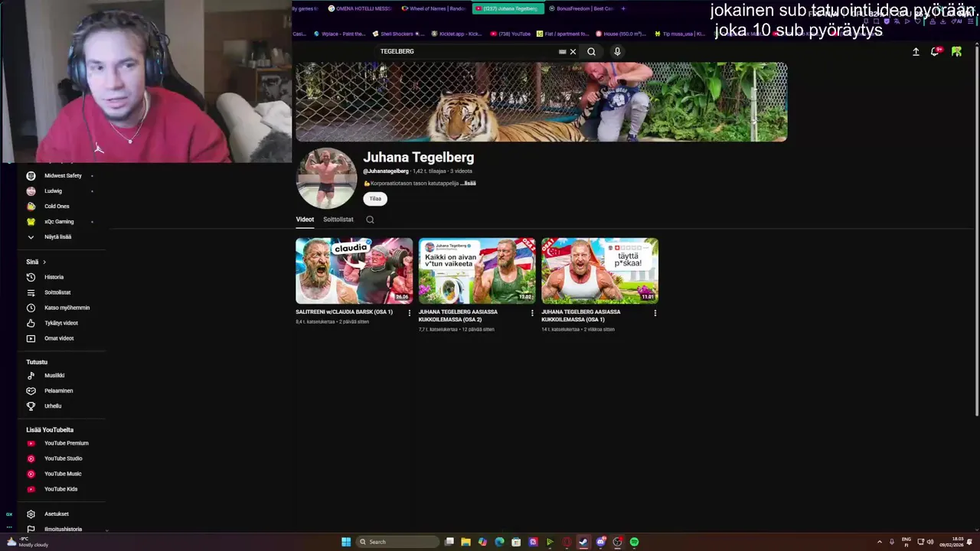Search within the channel magnifier icon
980x551 pixels.
pos(370,220)
